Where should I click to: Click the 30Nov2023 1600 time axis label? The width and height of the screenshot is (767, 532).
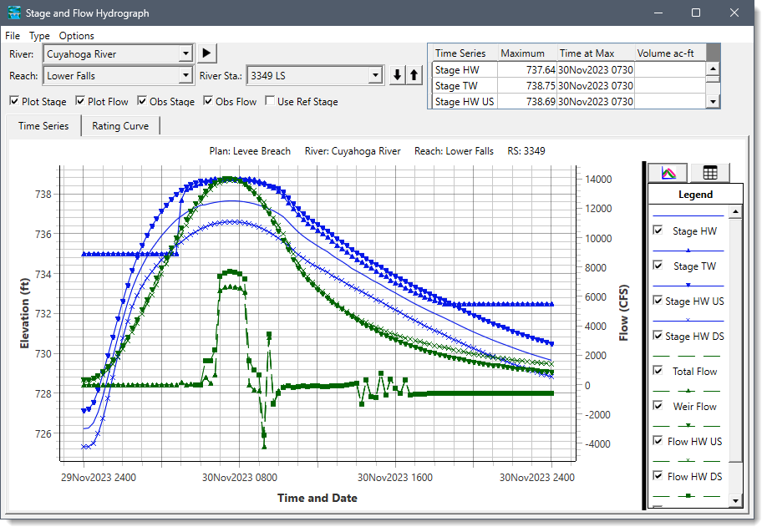point(395,477)
